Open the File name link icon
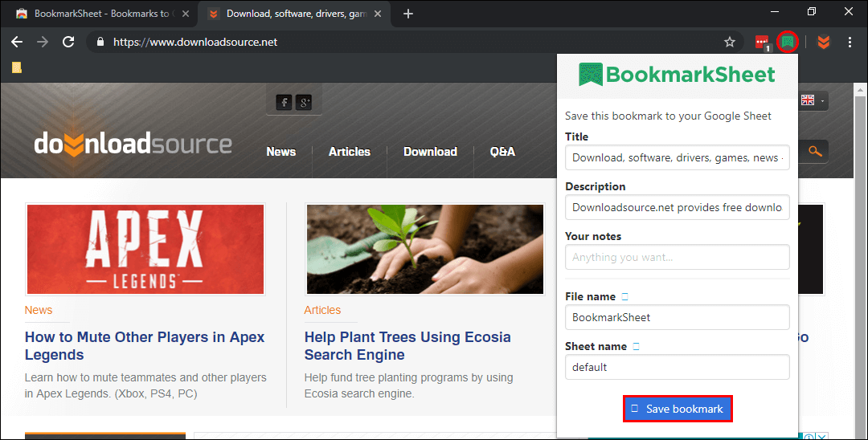The height and width of the screenshot is (440, 868). [625, 297]
